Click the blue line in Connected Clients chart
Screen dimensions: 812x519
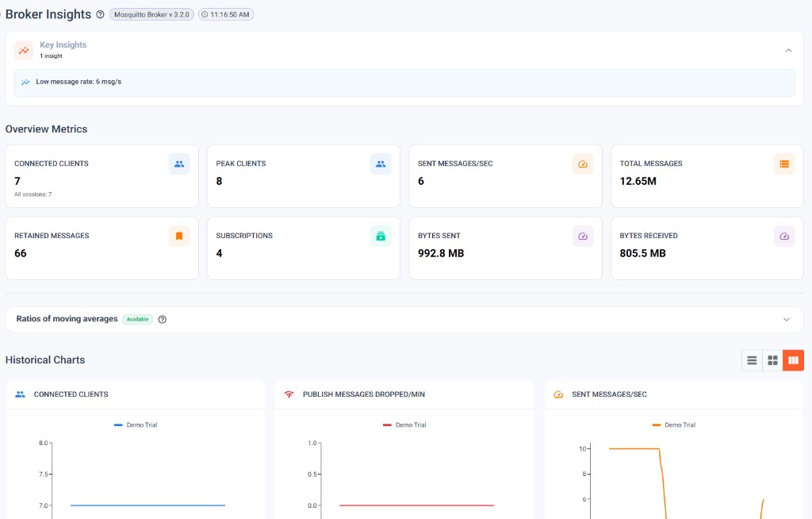click(147, 505)
